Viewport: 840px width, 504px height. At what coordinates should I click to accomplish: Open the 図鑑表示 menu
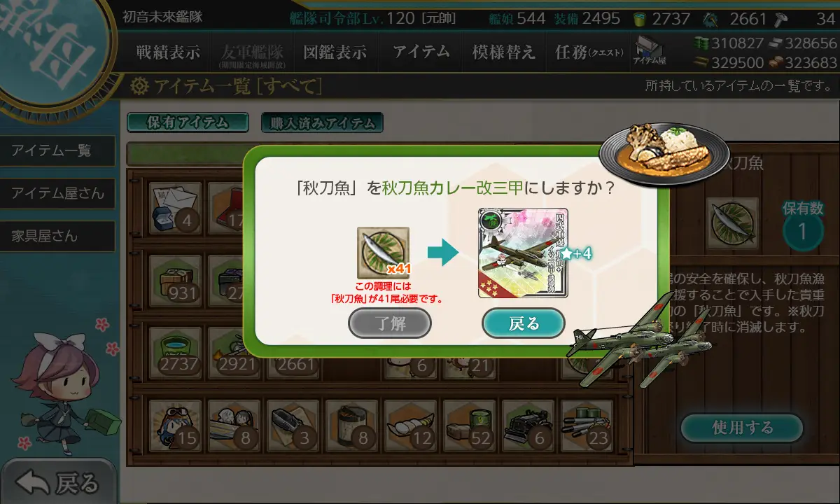click(335, 52)
